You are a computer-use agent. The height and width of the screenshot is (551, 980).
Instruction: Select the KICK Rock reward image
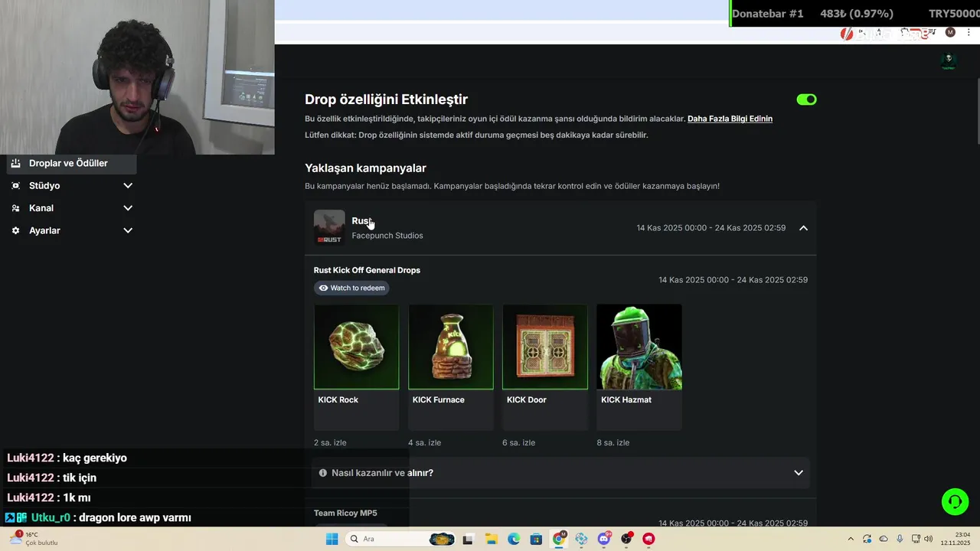coord(356,347)
